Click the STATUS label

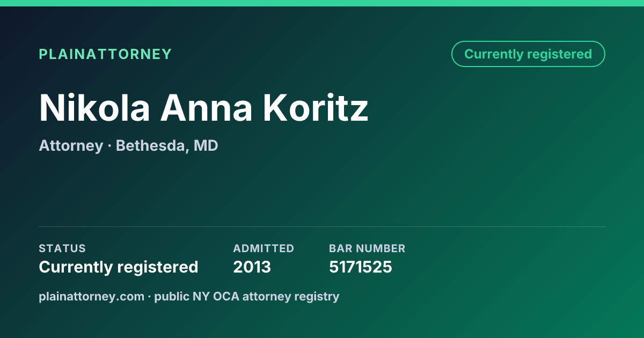62,248
